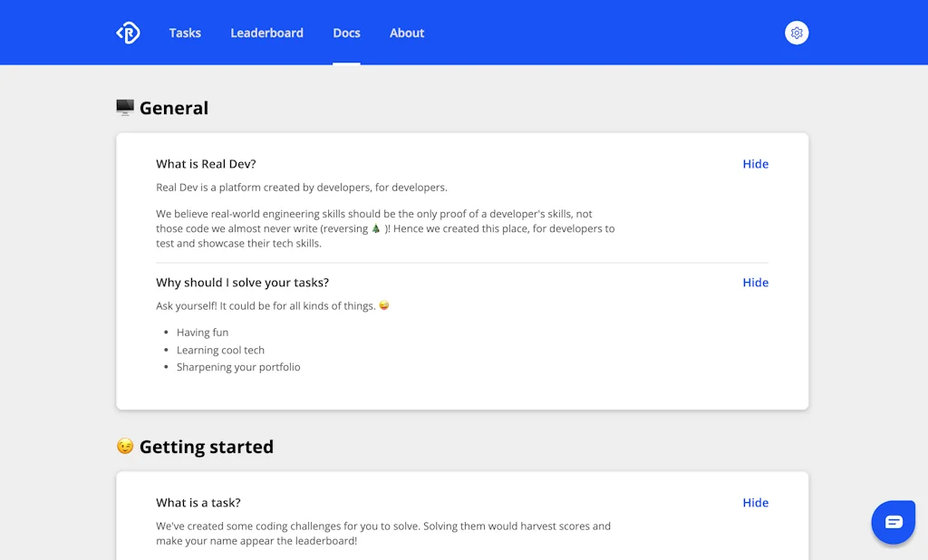
Task: Click the winking emoji near Getting started
Action: [124, 446]
